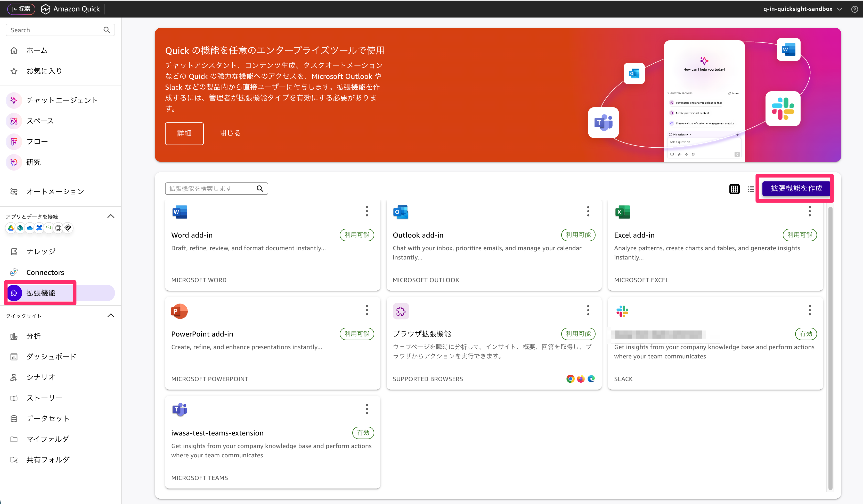Switch to grid view

734,189
